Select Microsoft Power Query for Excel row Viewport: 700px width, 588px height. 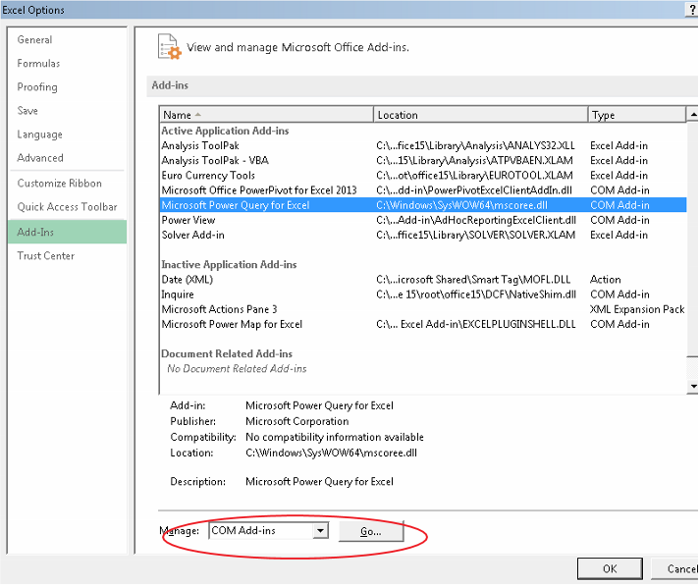point(423,205)
